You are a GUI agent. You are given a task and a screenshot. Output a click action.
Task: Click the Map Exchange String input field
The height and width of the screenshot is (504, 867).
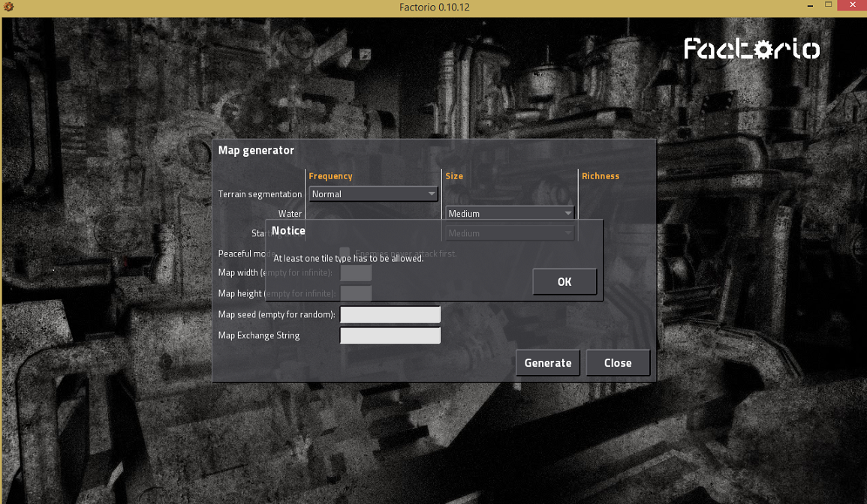(x=390, y=335)
